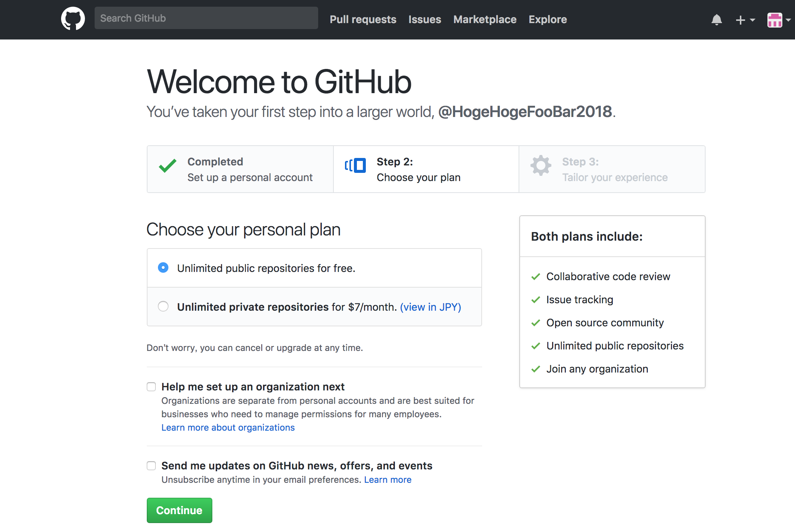Click the Completed green checkmark icon

pyautogui.click(x=168, y=165)
